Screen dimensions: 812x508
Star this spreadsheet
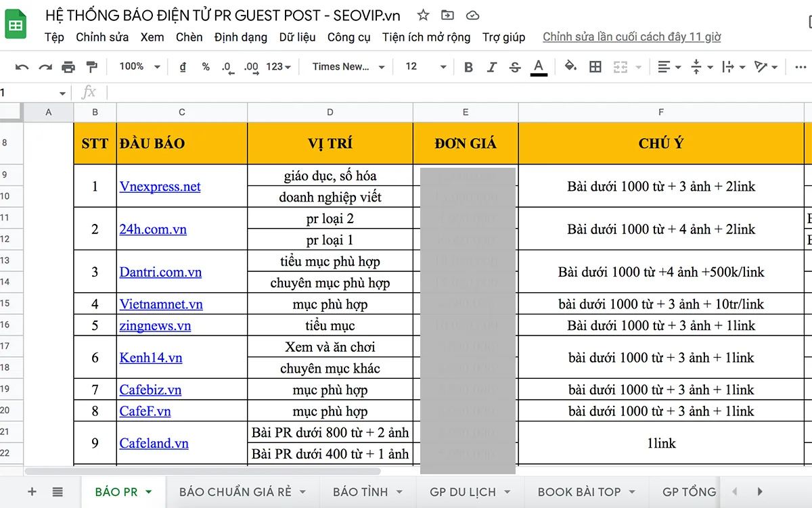(423, 15)
